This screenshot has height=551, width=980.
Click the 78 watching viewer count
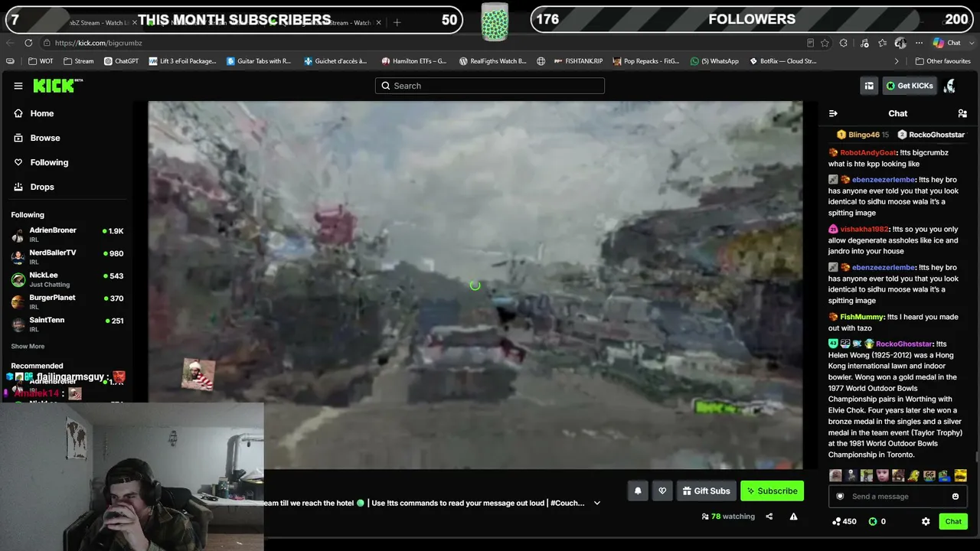tap(728, 517)
